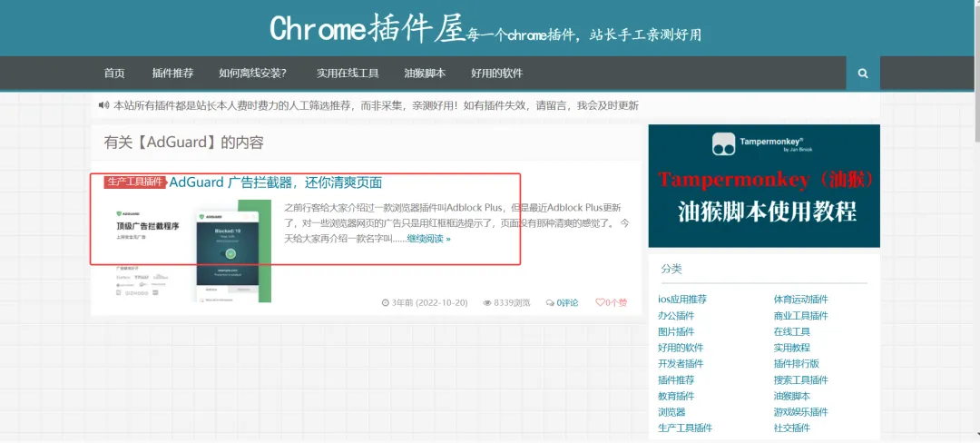Open the 插件推荐 nav menu
The height and width of the screenshot is (443, 980).
click(173, 74)
